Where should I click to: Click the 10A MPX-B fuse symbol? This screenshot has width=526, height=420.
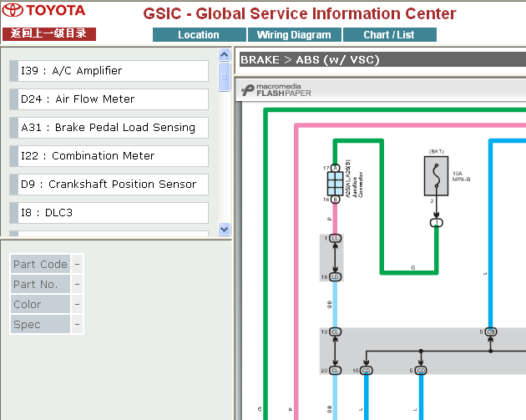pyautogui.click(x=436, y=176)
